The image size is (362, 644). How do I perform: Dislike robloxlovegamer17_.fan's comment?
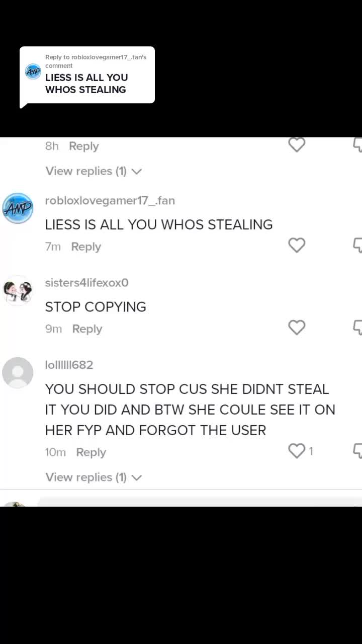357,246
